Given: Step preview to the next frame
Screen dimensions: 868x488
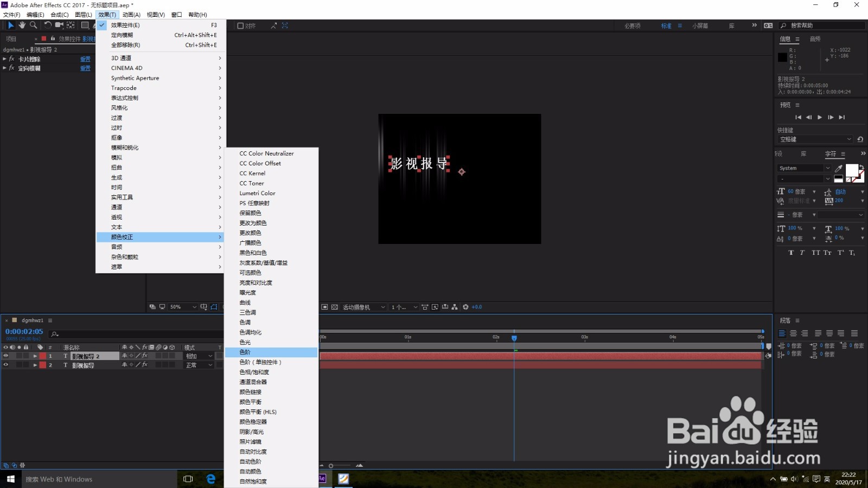Looking at the screenshot, I should (831, 117).
